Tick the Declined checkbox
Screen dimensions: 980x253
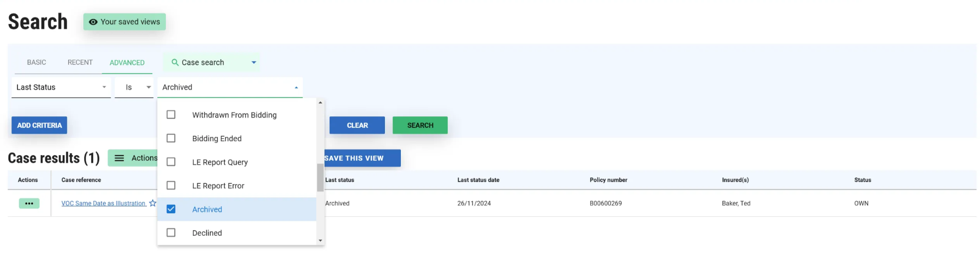(171, 233)
